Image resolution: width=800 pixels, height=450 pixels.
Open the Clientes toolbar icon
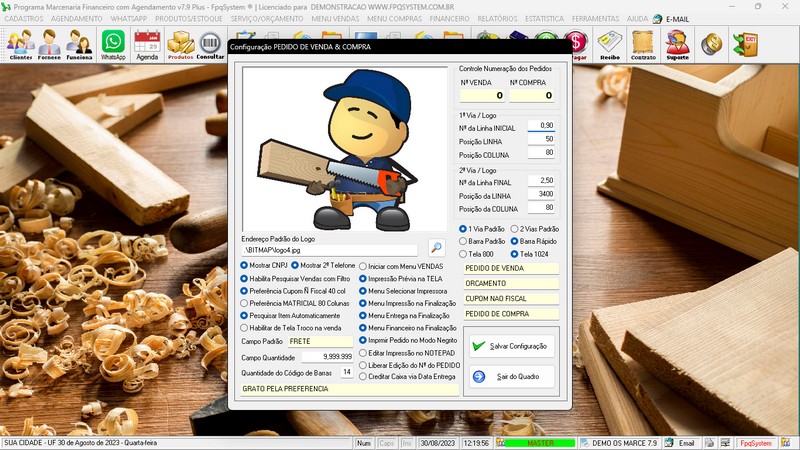(20, 44)
